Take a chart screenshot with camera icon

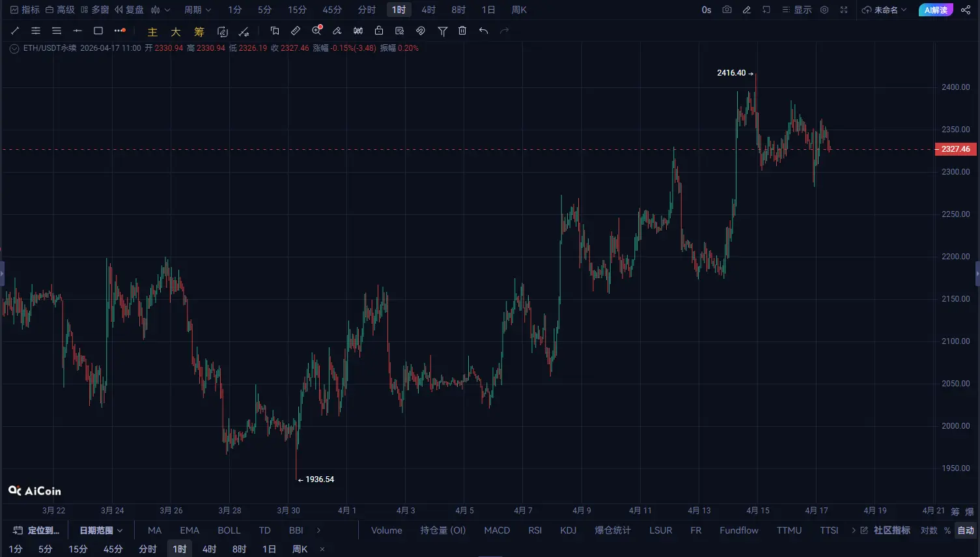tap(727, 10)
